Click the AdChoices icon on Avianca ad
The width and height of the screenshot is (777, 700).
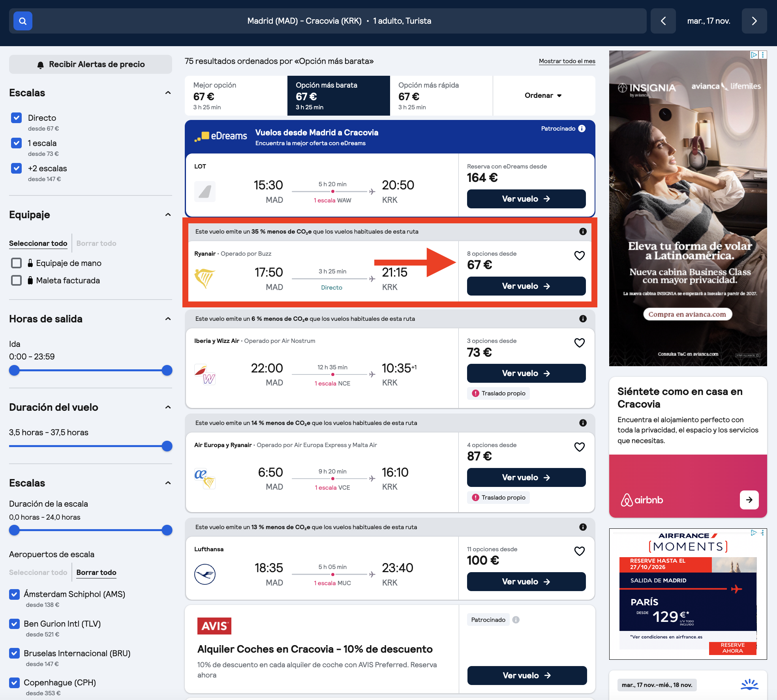tap(754, 55)
